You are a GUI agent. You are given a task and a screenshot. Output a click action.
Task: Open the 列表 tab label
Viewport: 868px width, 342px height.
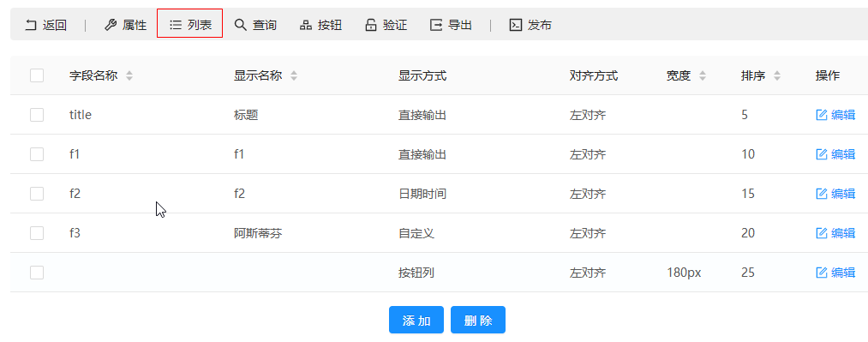pyautogui.click(x=200, y=25)
